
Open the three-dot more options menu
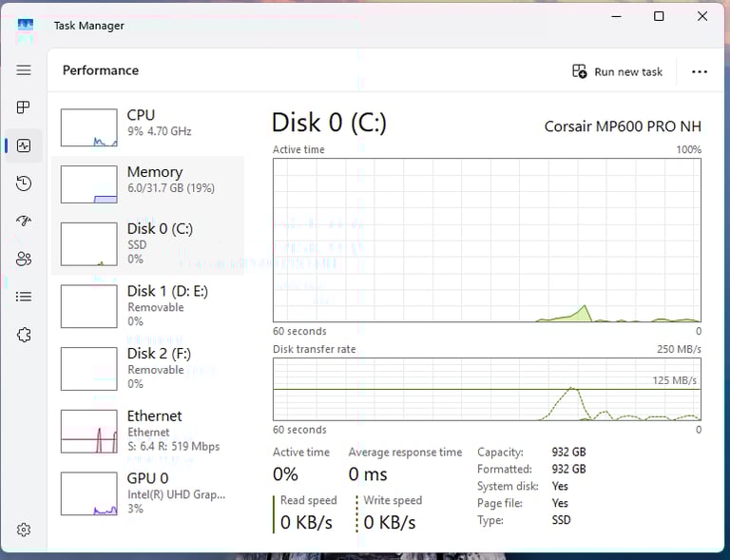(700, 71)
